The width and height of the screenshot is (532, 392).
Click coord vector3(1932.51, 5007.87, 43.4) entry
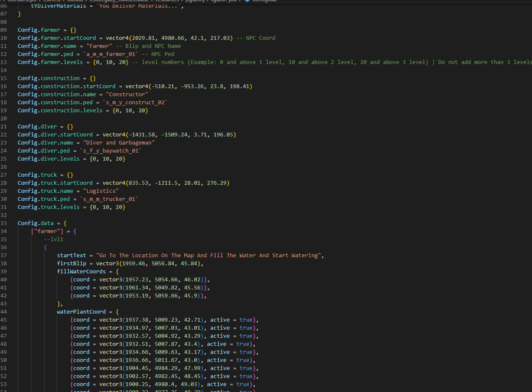(x=163, y=344)
